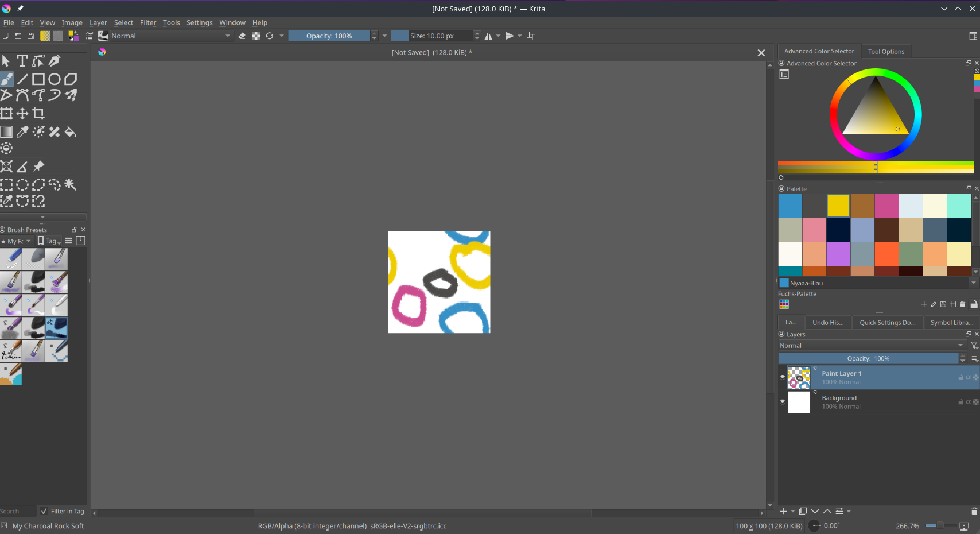
Task: Toggle the Filter in Tag checkbox
Action: tap(44, 511)
